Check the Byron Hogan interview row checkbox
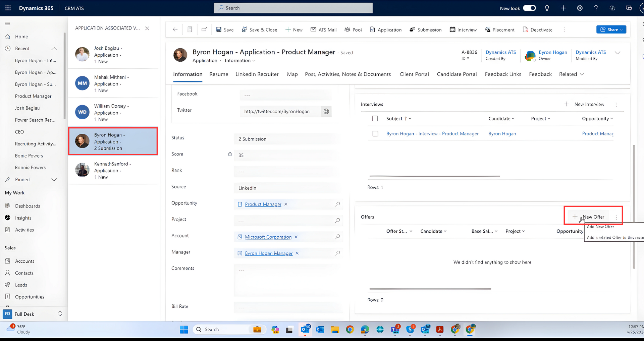The height and width of the screenshot is (362, 644). (375, 133)
